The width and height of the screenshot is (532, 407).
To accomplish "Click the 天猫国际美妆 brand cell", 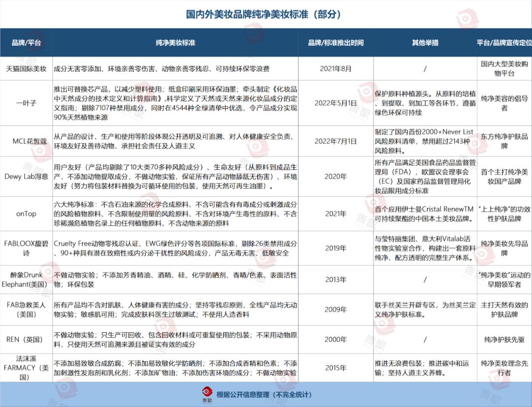I will (x=26, y=69).
